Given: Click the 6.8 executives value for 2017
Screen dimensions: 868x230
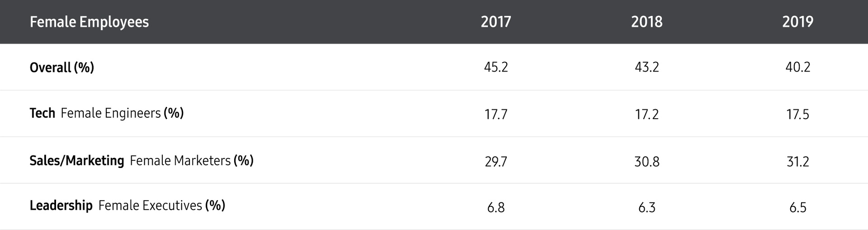Looking at the screenshot, I should click(496, 207).
